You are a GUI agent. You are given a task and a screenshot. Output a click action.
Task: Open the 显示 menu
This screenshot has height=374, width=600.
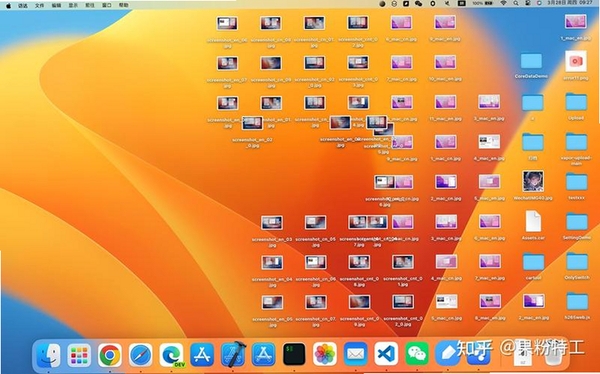coord(73,5)
